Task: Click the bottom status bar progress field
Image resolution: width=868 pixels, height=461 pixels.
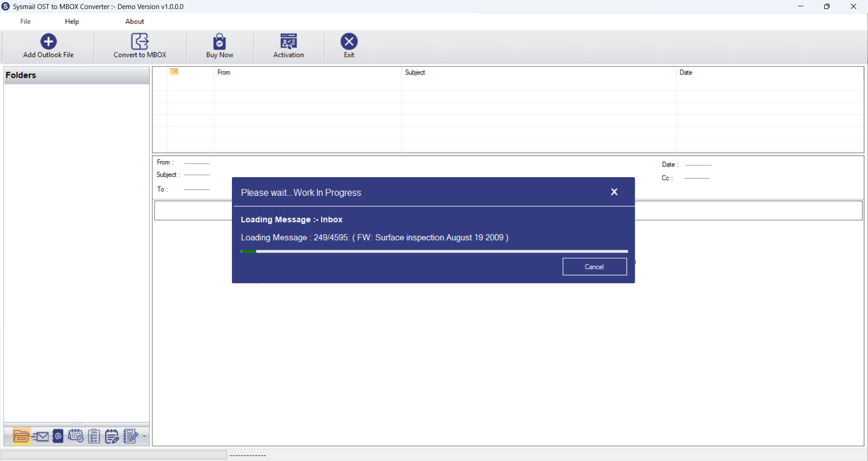Action: [x=114, y=455]
